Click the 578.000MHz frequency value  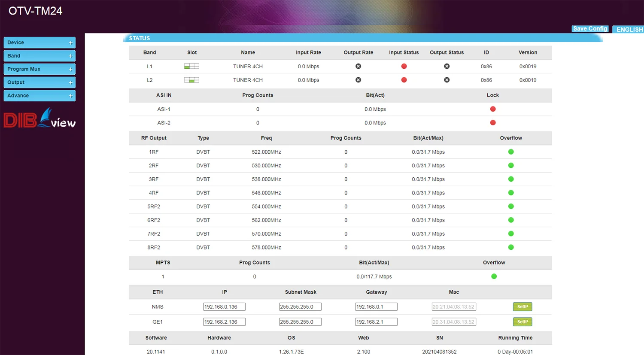point(266,248)
